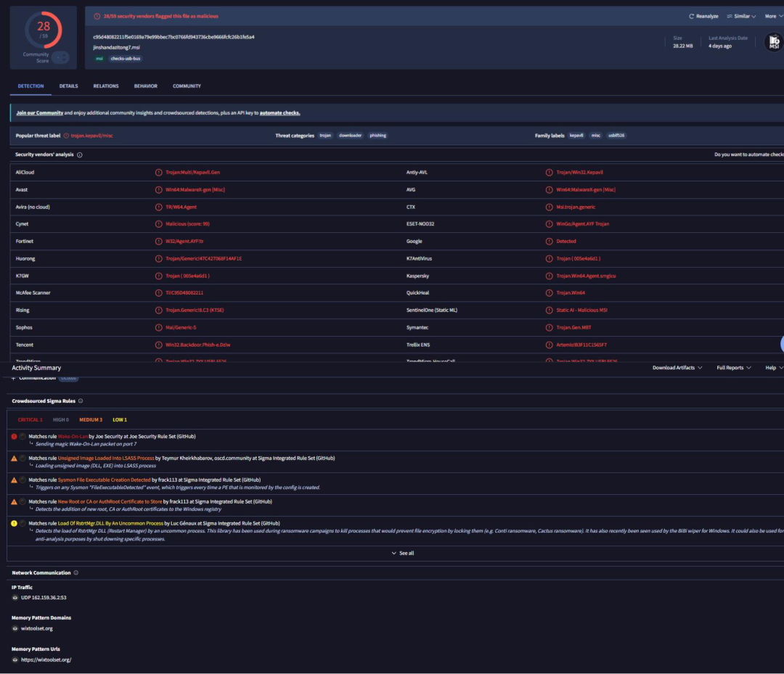The width and height of the screenshot is (784, 674).
Task: Click Symantec Trojan.Gen.MBT alert icon
Action: [x=549, y=328]
